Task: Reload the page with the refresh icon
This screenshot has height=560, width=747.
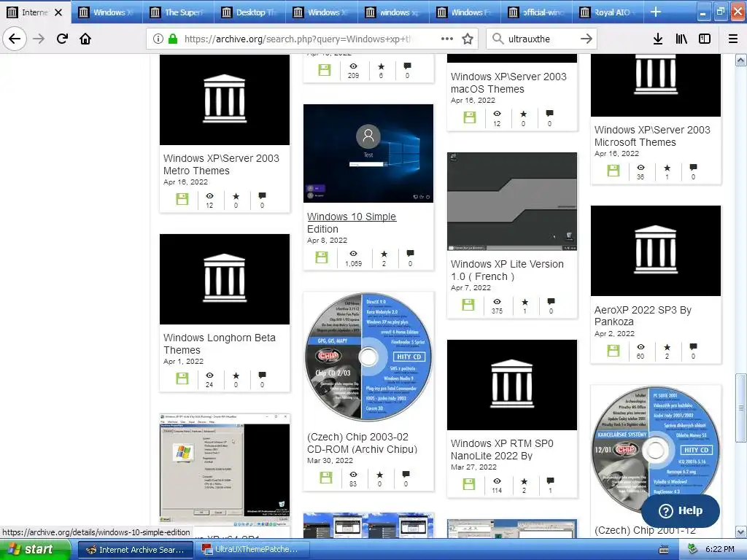Action: [62, 39]
